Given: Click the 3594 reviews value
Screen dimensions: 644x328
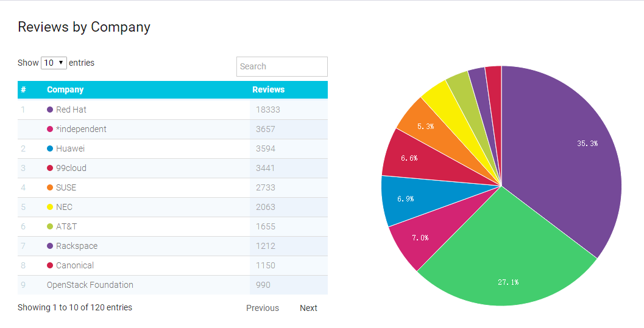Looking at the screenshot, I should [265, 148].
